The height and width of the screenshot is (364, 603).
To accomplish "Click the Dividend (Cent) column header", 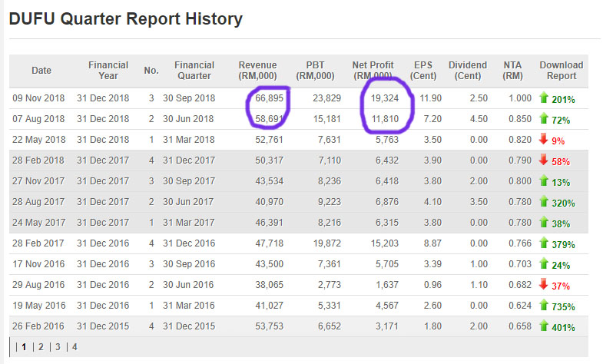I will tap(468, 71).
